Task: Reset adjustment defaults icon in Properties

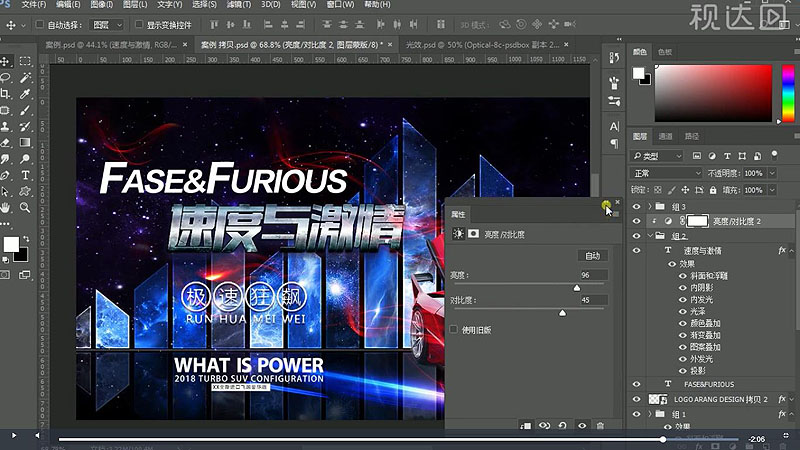Action: [562, 426]
